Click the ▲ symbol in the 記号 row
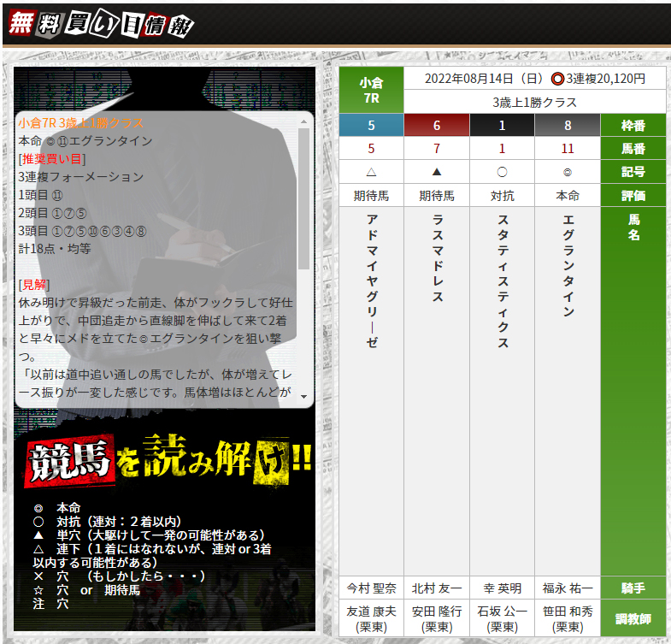671x644 pixels. pos(437,171)
